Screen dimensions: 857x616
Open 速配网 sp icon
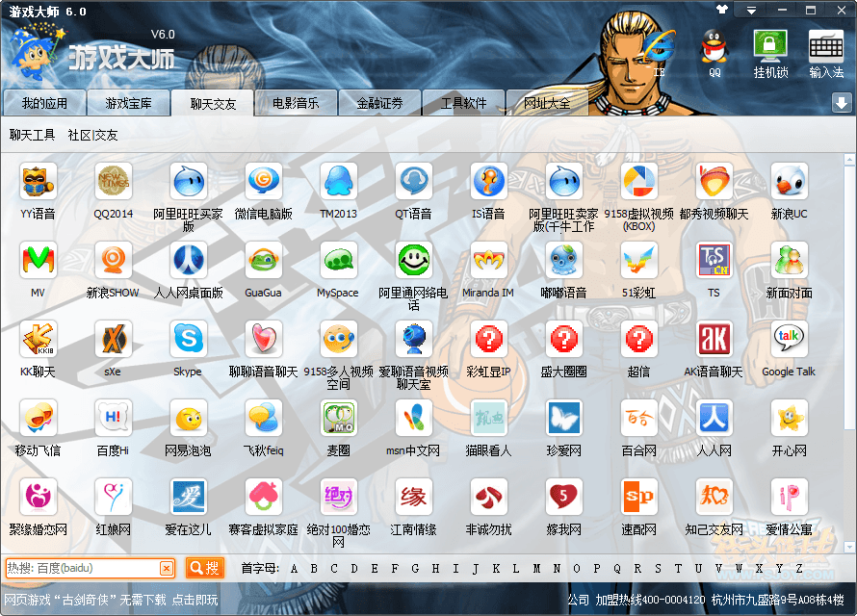[x=639, y=497]
